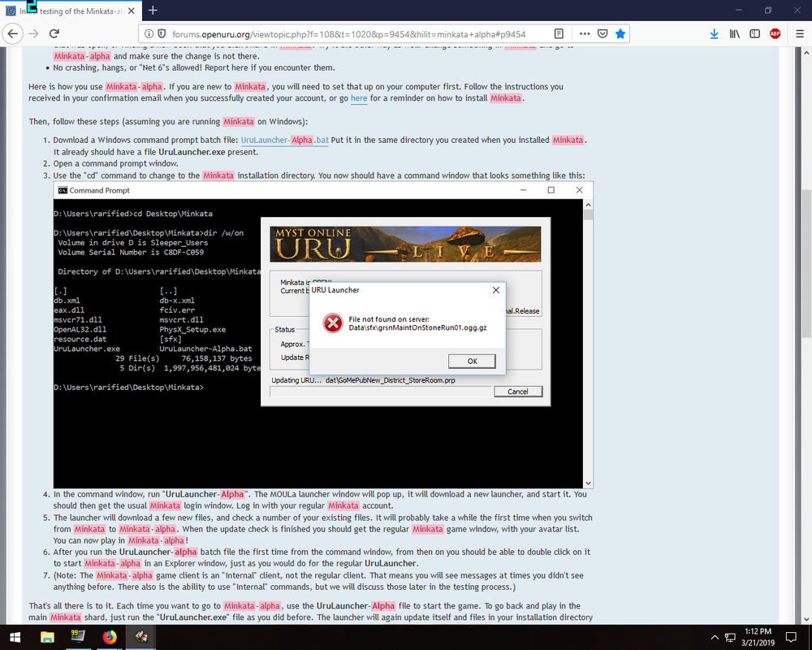Follow the 'here' install reminder link

click(359, 98)
